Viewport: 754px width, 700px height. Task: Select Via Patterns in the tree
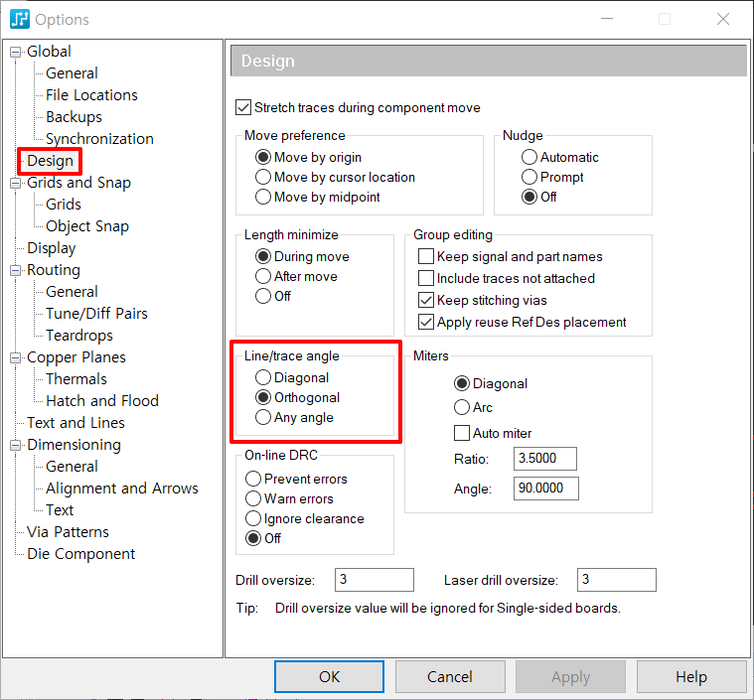coord(68,532)
